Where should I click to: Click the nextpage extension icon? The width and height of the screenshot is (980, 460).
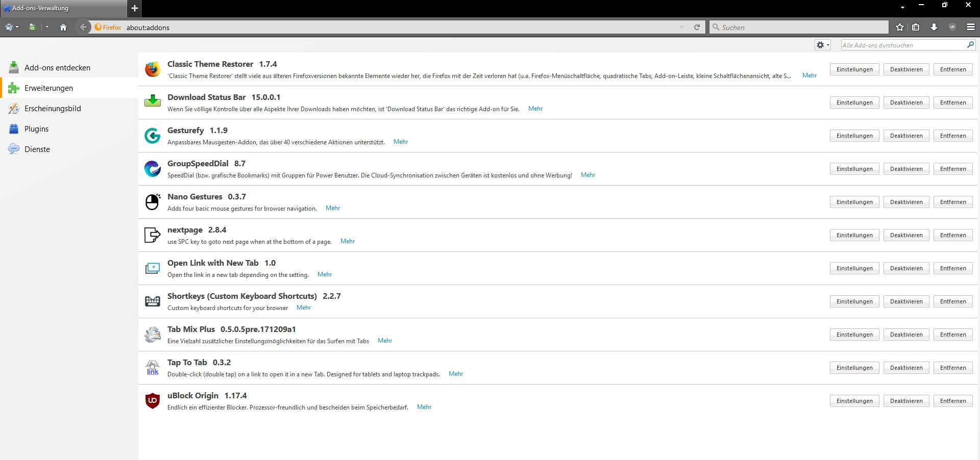(x=152, y=235)
